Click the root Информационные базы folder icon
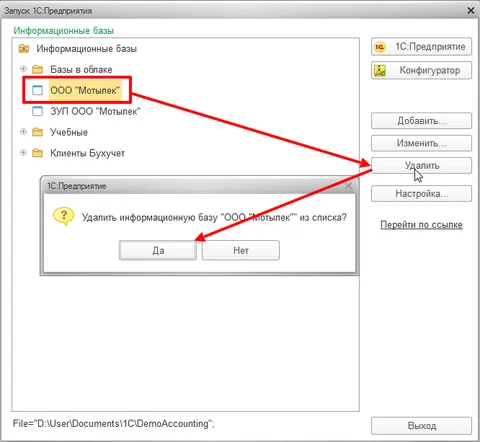This screenshot has width=480, height=442. click(24, 49)
